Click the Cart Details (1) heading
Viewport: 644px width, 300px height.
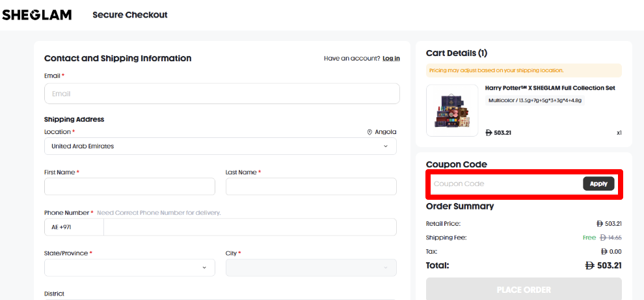(x=456, y=53)
